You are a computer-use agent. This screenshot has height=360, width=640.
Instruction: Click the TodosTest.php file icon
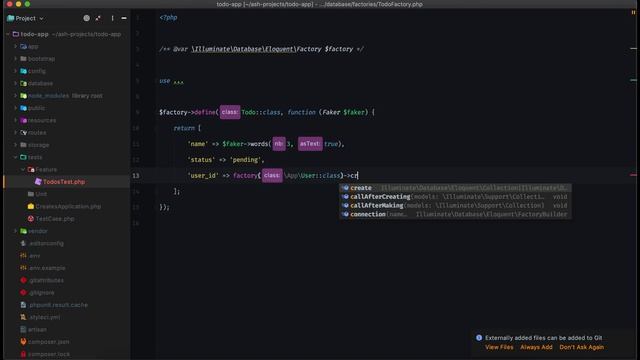point(38,182)
